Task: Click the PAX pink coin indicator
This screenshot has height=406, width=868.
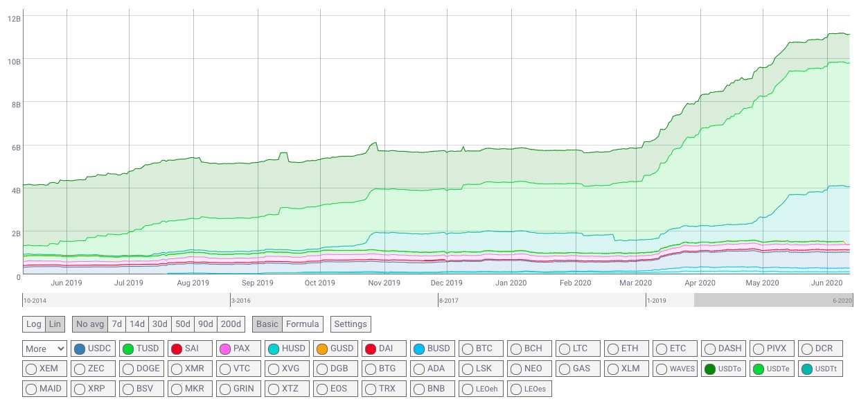Action: pyautogui.click(x=225, y=348)
